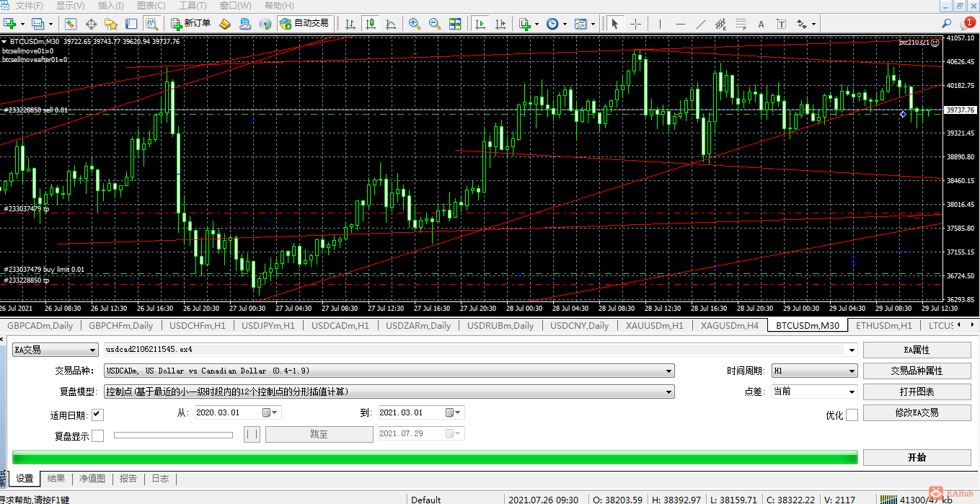Enable the 优化 checkbox
The width and height of the screenshot is (980, 504).
(852, 415)
